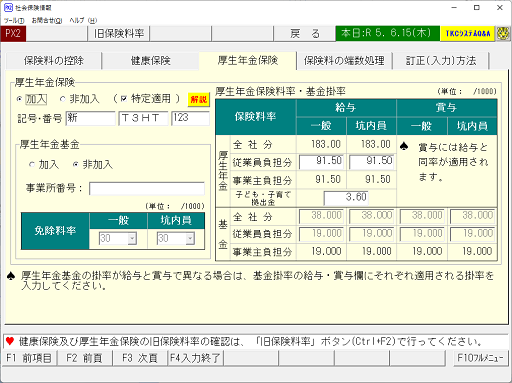The image size is (512, 383).
Task: Switch to the 訂正(入力)方法 tab
Action: point(441,61)
